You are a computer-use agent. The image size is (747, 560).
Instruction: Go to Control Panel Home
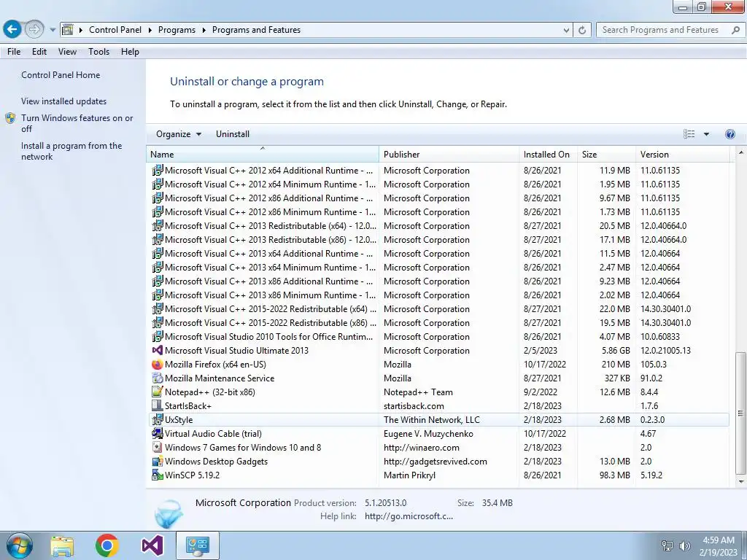pos(61,75)
